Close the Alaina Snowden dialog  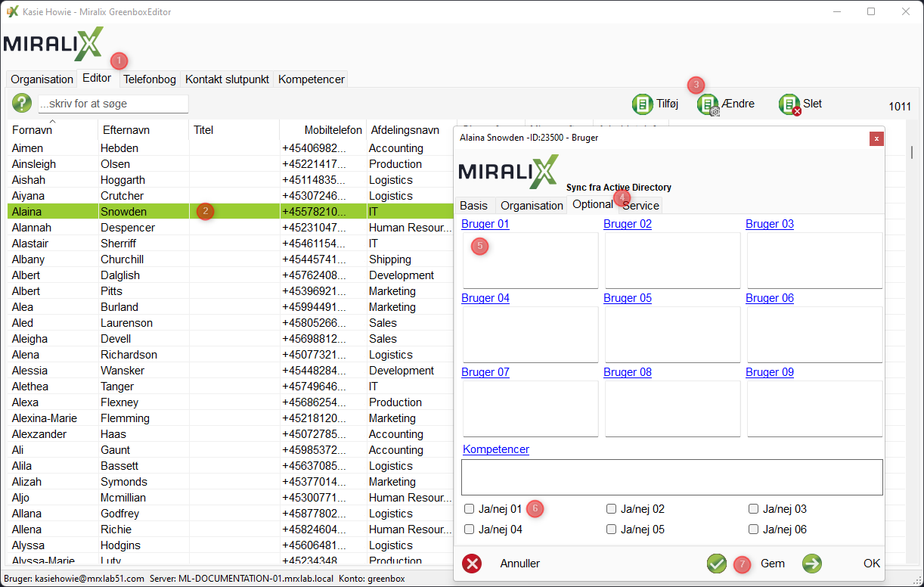[x=876, y=138]
